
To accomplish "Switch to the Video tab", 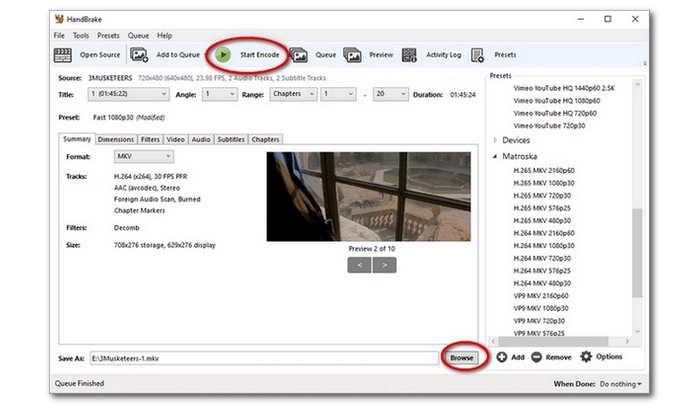I will pyautogui.click(x=175, y=139).
